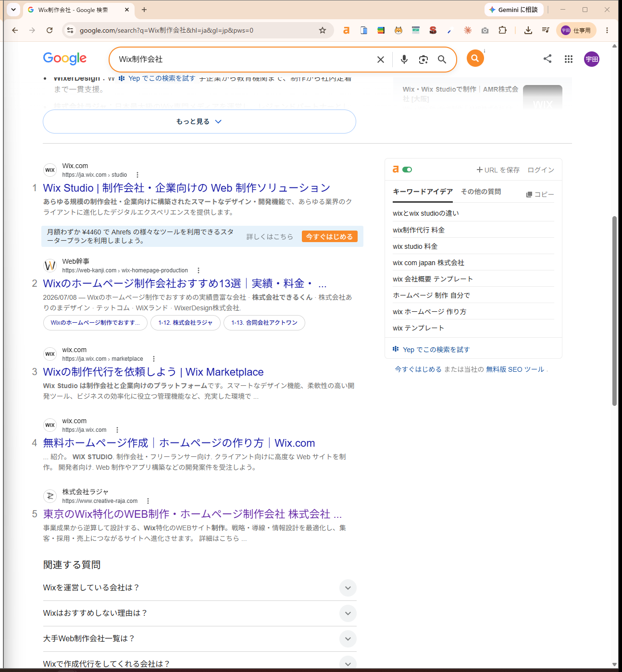Click the orange round search extension button
This screenshot has height=672, width=622.
475,59
